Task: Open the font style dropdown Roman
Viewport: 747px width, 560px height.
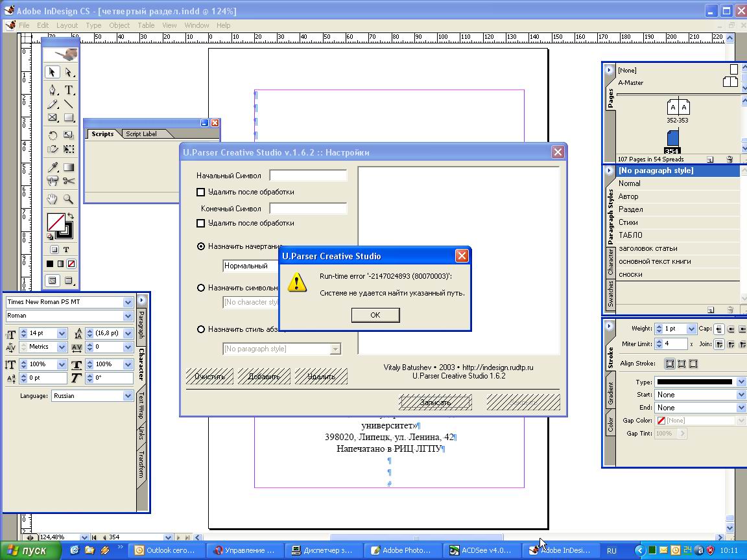Action: click(x=128, y=316)
